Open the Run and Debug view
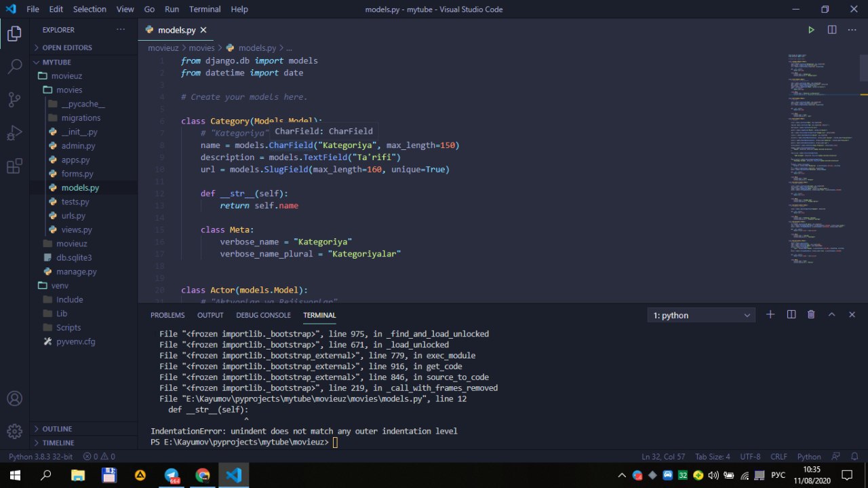 tap(14, 133)
